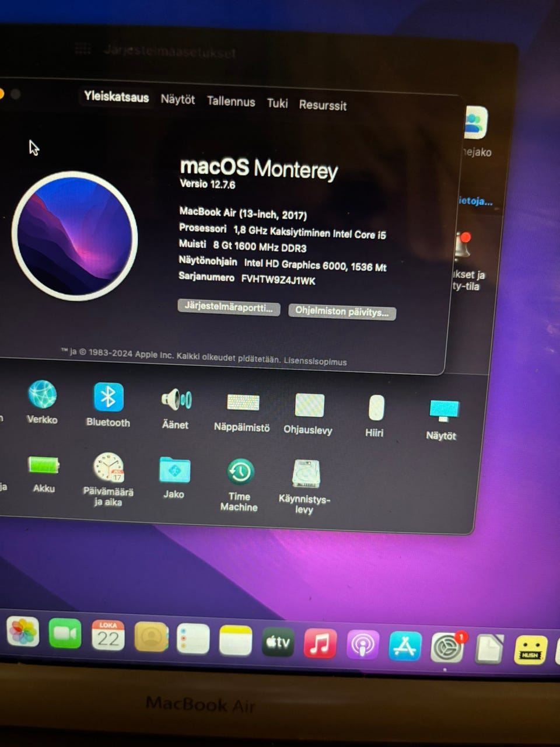
Task: Switch to the Tuki tab
Action: click(x=278, y=103)
